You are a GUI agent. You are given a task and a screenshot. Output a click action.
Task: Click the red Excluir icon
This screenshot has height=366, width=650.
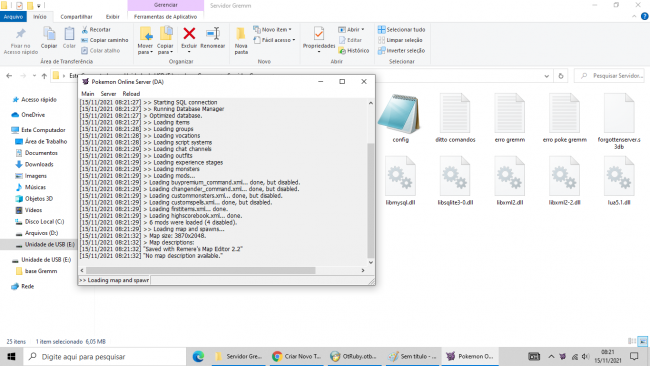189,34
